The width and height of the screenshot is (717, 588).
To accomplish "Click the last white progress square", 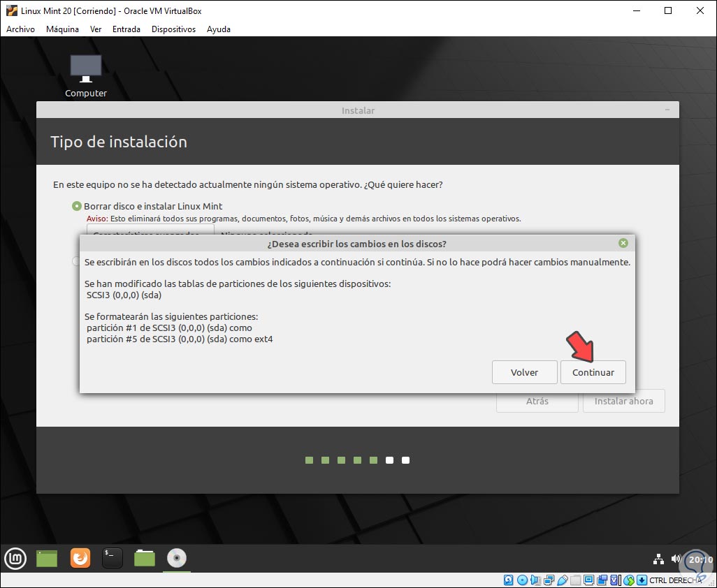I will click(x=405, y=460).
